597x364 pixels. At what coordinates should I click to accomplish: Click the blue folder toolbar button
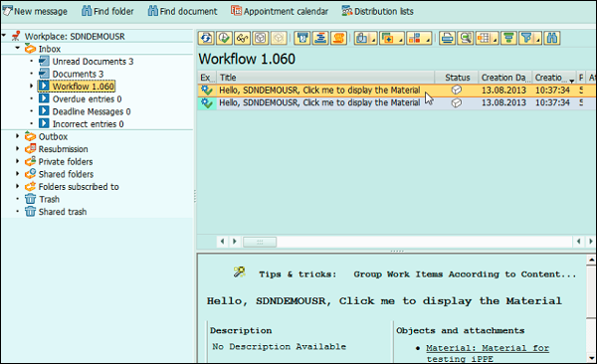tap(362, 38)
